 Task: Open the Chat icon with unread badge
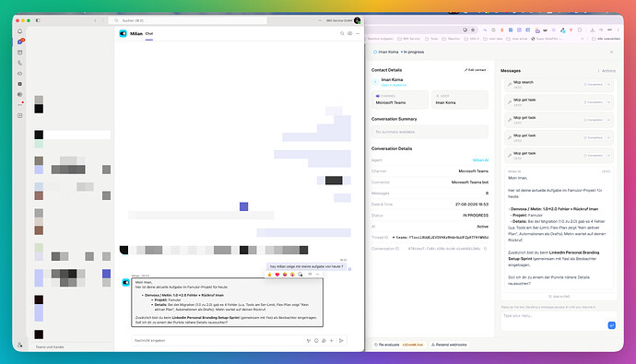point(20,41)
